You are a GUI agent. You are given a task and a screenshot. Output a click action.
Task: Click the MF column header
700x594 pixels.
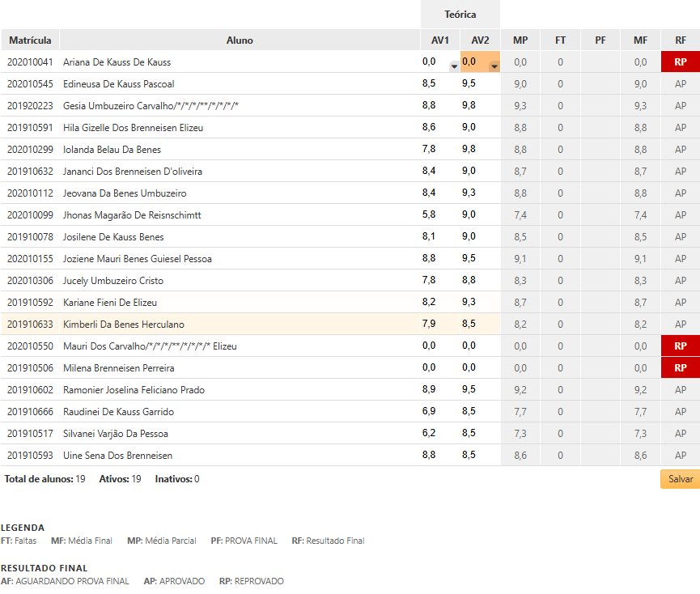point(640,40)
